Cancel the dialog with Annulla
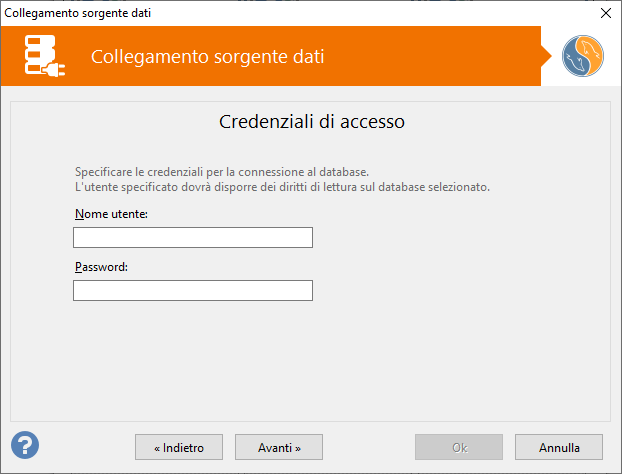The image size is (622, 474). (x=559, y=447)
